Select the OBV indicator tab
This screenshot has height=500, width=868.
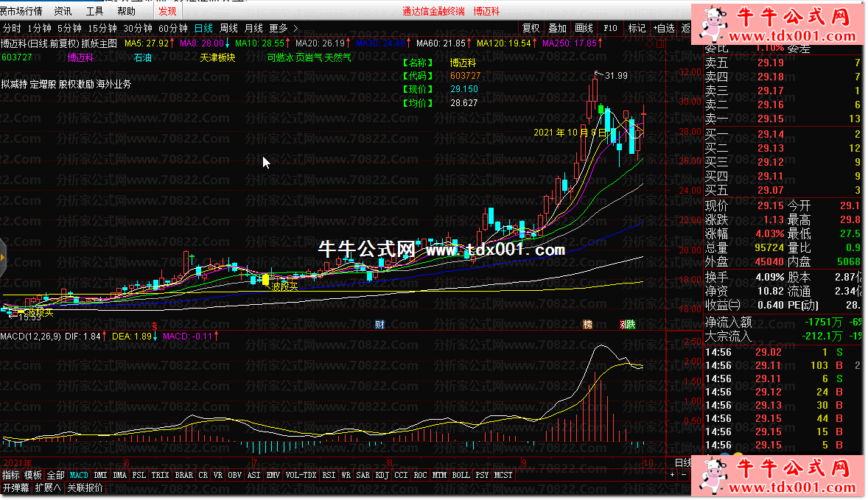click(235, 475)
